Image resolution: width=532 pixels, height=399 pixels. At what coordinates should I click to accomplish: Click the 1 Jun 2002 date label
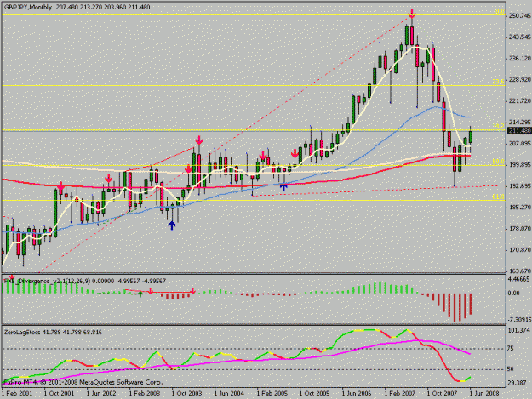[101, 393]
